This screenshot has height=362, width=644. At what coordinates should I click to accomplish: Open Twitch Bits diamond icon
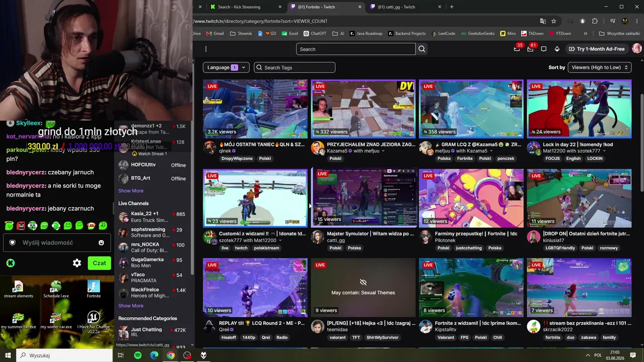(557, 49)
